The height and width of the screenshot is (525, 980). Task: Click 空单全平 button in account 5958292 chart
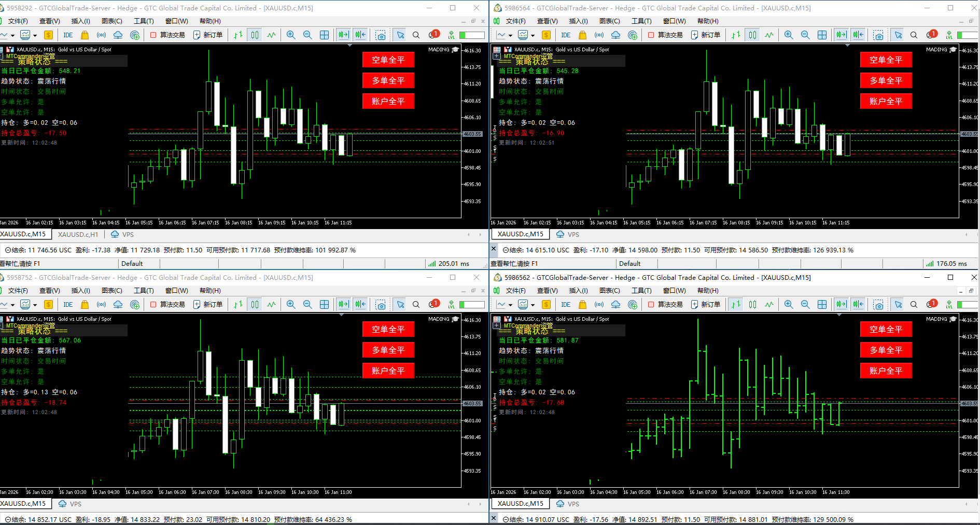click(388, 60)
